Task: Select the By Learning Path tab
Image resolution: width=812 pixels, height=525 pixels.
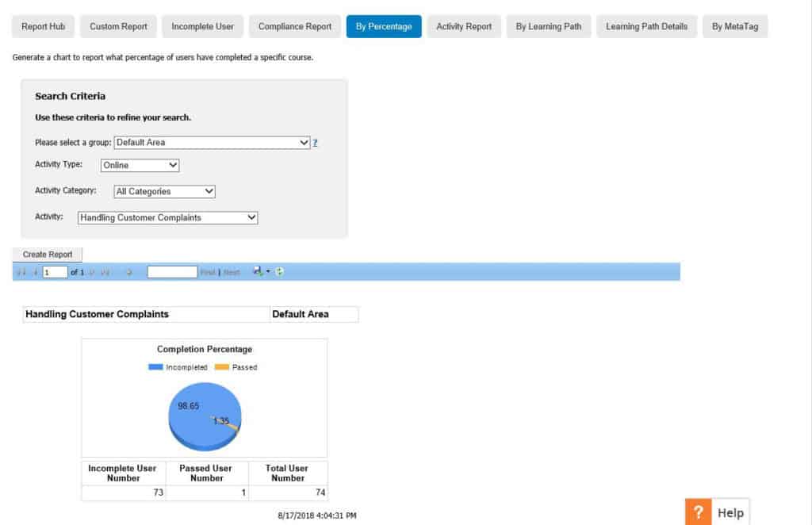Action: [x=548, y=26]
